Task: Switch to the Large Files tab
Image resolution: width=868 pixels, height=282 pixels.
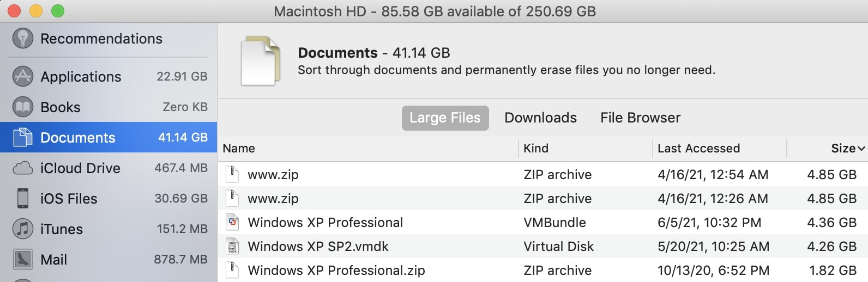Action: pyautogui.click(x=445, y=118)
